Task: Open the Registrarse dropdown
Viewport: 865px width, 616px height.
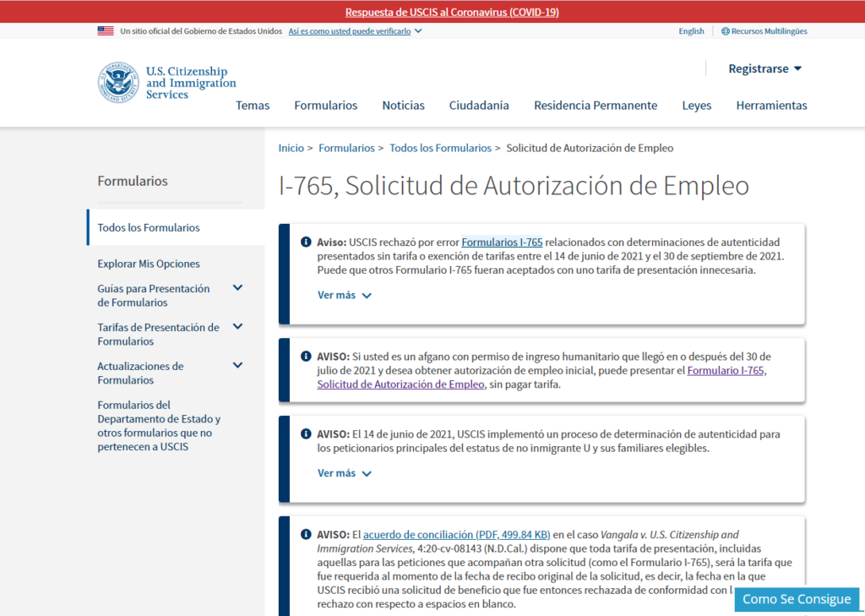Action: point(764,68)
